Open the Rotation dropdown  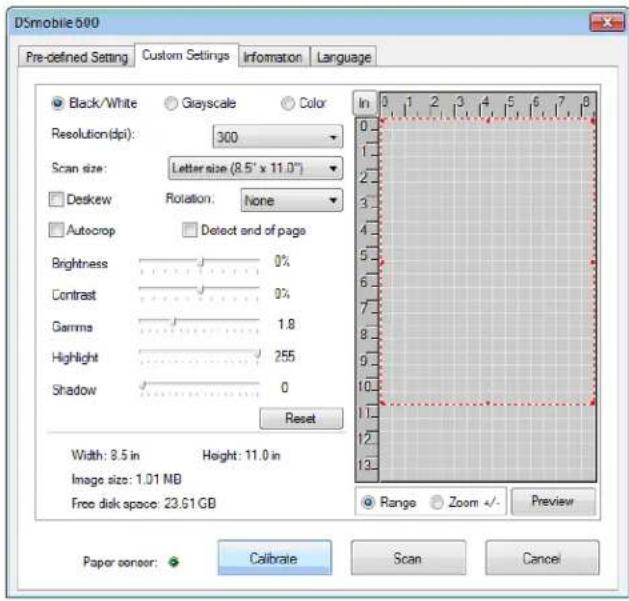292,200
